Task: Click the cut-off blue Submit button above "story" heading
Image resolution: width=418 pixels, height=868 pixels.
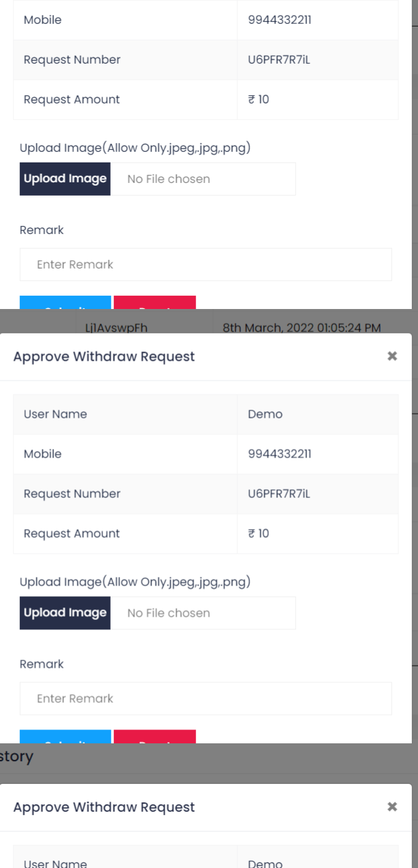Action: point(66,736)
